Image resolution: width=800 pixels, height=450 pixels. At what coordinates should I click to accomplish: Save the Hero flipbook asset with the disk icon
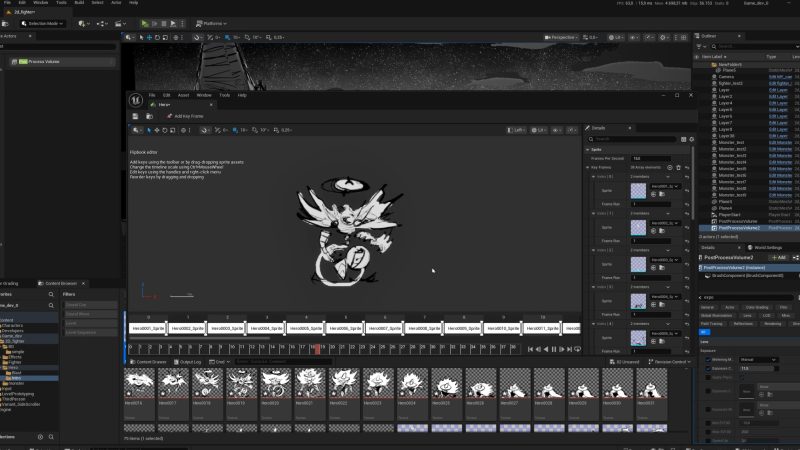(135, 116)
